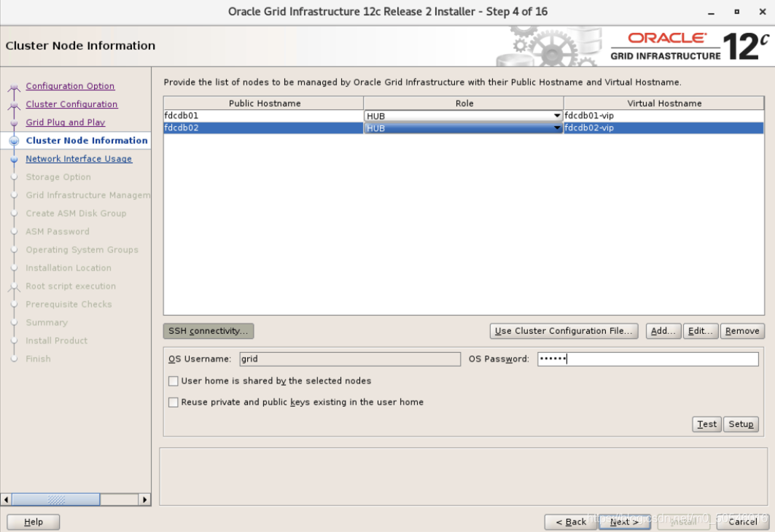Open Network Interface Usage step
The height and width of the screenshot is (532, 775).
click(x=79, y=159)
